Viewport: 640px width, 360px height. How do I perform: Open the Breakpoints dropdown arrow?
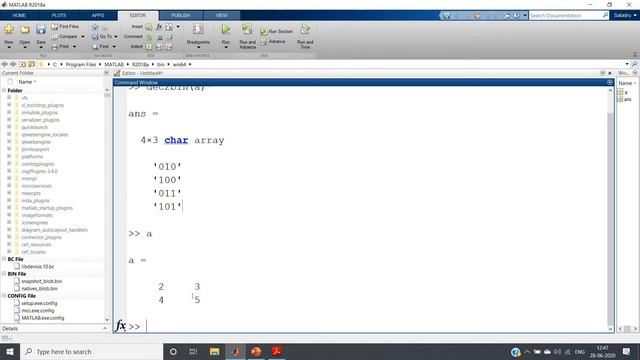pos(198,47)
